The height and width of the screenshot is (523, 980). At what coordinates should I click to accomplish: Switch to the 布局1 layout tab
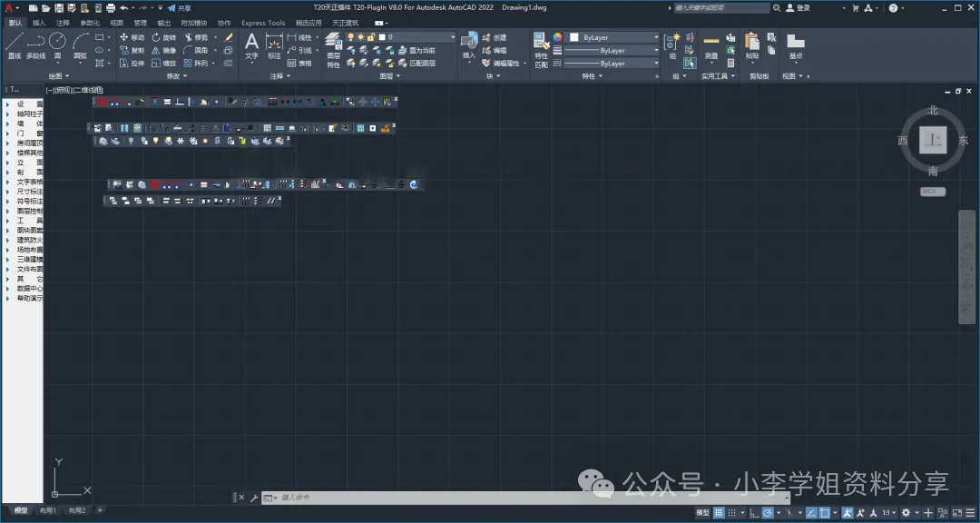48,510
